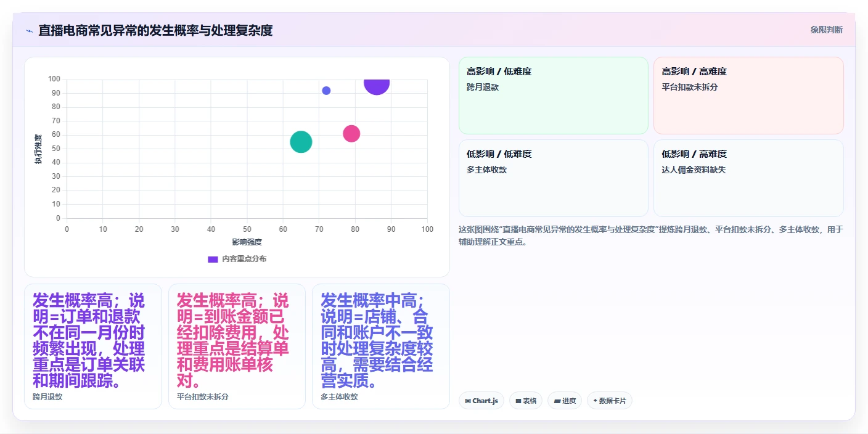Click the purple legend swatch below the chart

click(213, 259)
